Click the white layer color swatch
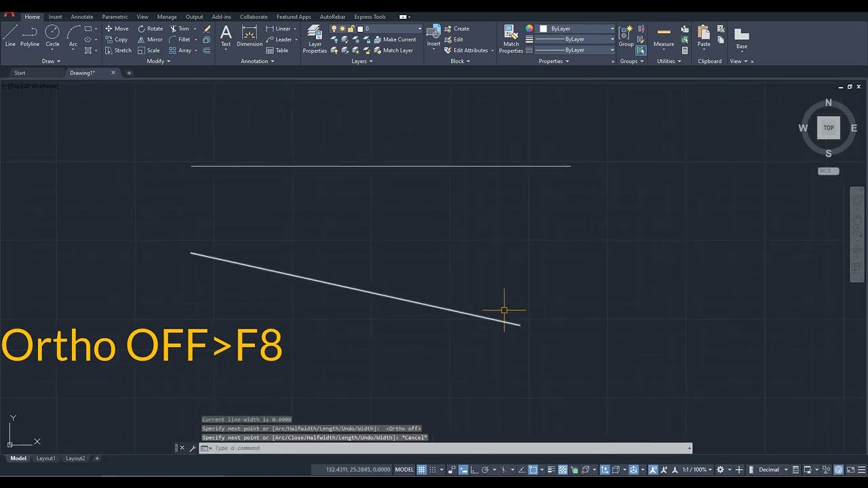868x488 pixels. (360, 28)
